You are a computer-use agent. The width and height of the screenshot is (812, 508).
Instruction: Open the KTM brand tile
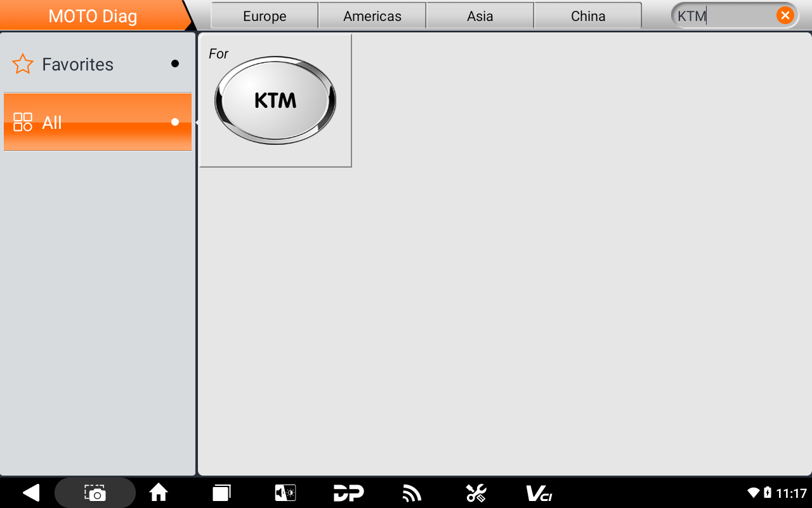pos(275,100)
